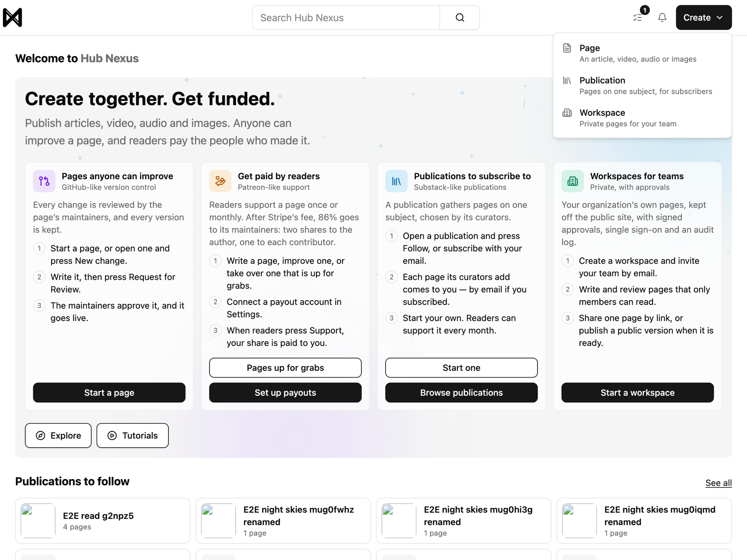The image size is (747, 560).
Task: Click the Start a page button
Action: click(109, 392)
